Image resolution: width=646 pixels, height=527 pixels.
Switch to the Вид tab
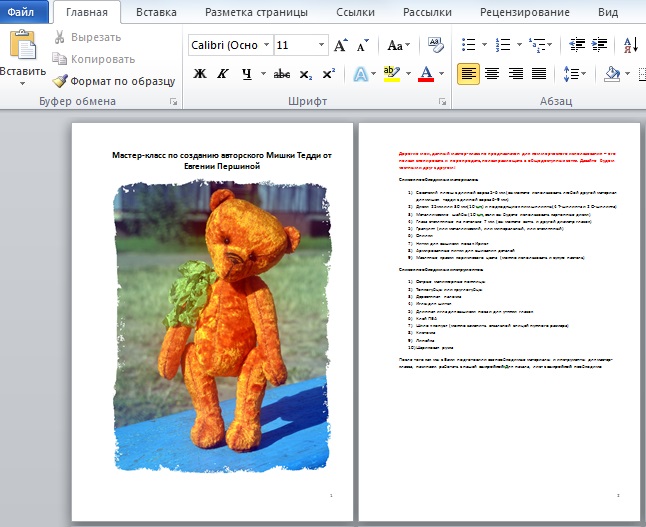tap(608, 12)
